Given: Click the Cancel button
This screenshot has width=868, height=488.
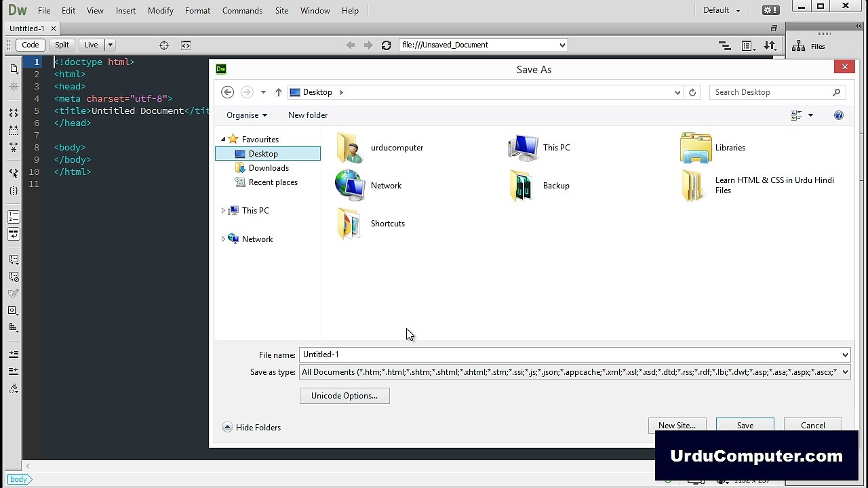Looking at the screenshot, I should point(813,425).
